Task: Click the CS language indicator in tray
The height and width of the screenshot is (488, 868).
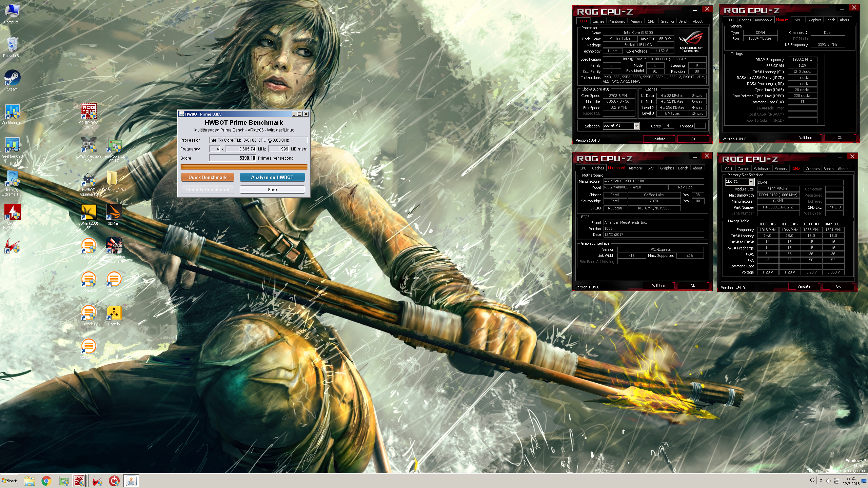Action: (x=812, y=480)
